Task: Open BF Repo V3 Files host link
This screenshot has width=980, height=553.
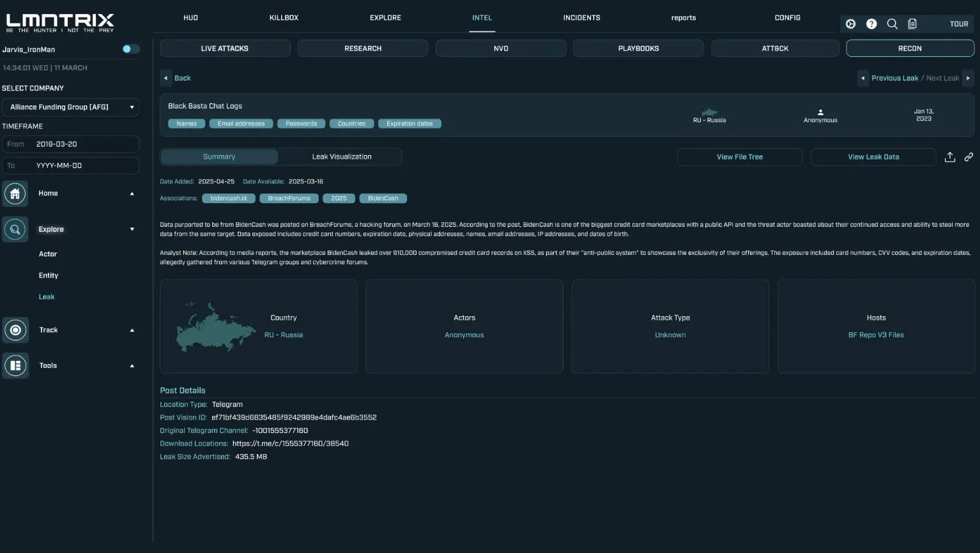Action: 876,335
